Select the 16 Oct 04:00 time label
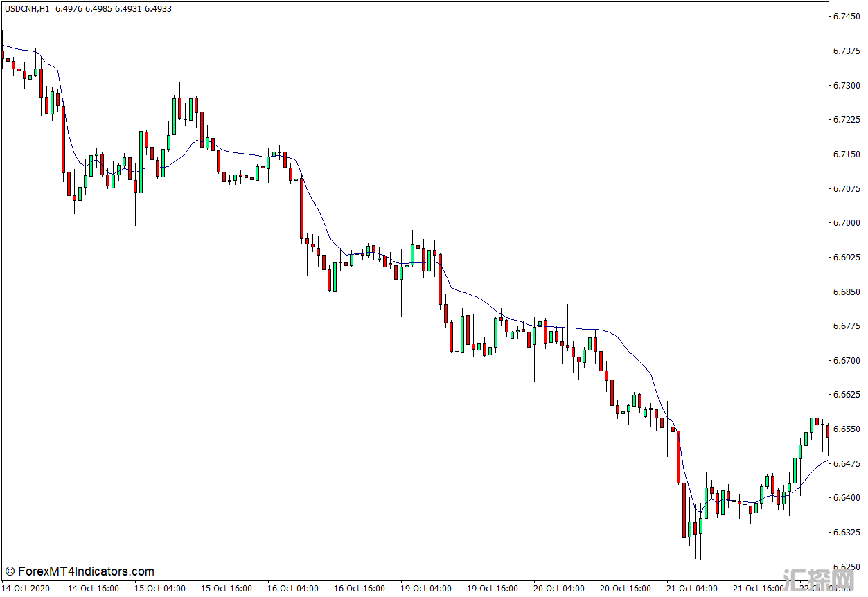This screenshot has height=597, width=868. pyautogui.click(x=293, y=589)
